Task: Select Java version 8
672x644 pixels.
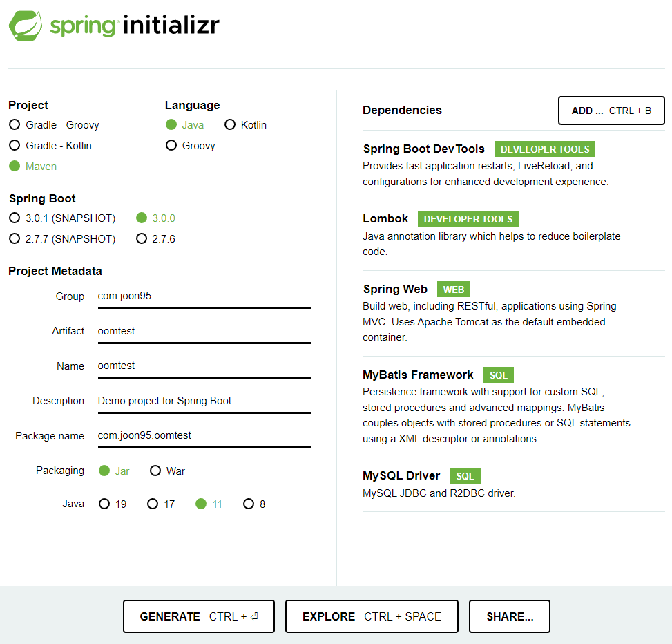Action: click(x=255, y=504)
